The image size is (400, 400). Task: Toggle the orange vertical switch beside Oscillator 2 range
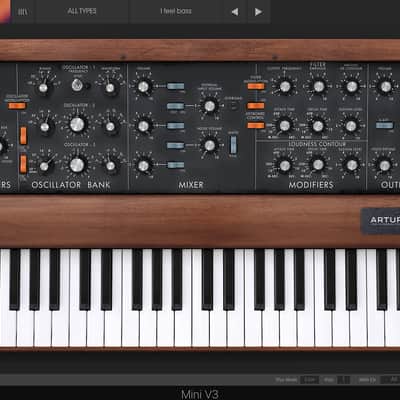[23, 135]
